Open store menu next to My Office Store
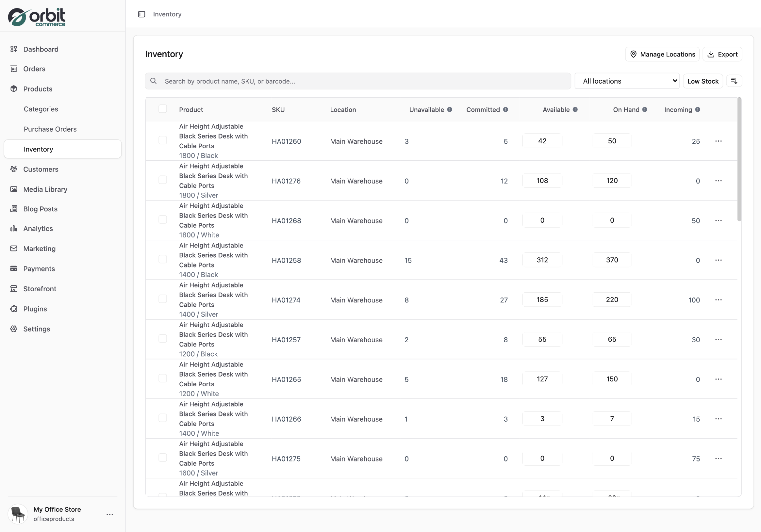This screenshot has height=532, width=761. (110, 514)
